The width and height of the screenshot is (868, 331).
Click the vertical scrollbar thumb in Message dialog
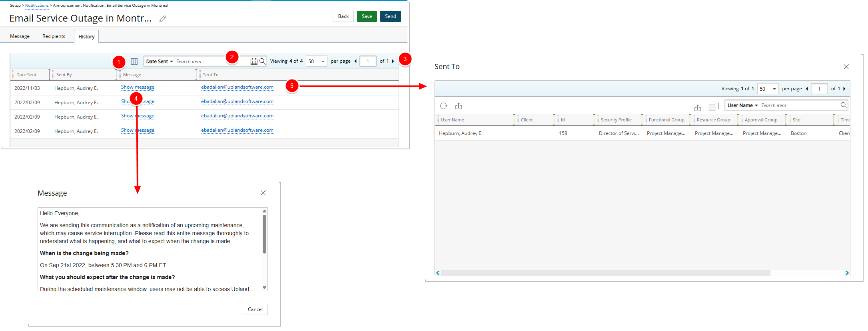point(264,234)
